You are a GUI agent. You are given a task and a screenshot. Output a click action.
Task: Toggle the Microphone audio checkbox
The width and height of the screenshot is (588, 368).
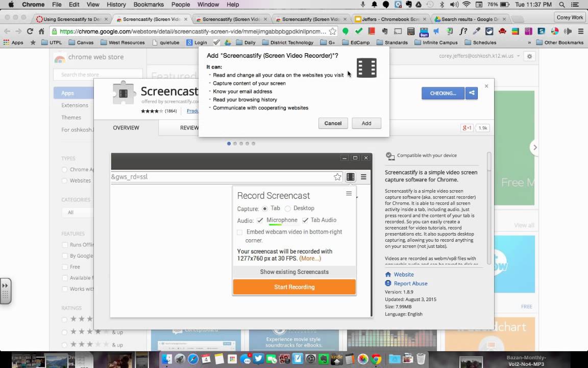point(260,220)
